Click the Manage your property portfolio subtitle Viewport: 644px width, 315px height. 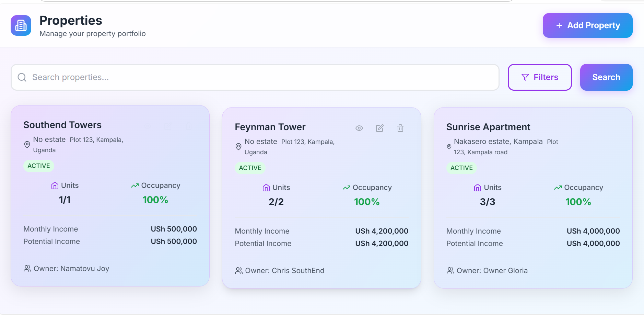[x=93, y=34]
